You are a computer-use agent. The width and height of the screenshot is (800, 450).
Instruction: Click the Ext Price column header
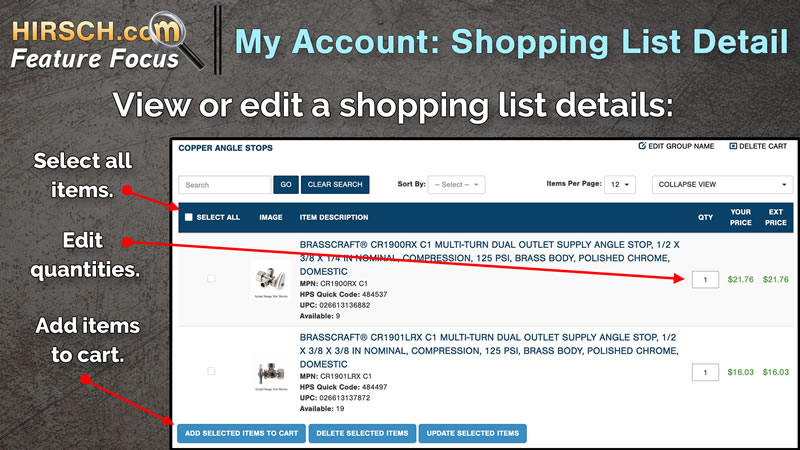(x=776, y=217)
